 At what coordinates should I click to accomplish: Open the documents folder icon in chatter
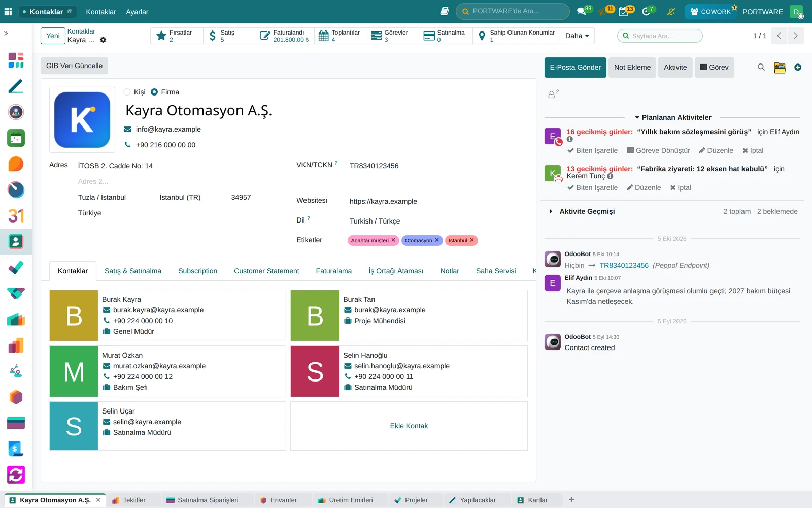pyautogui.click(x=780, y=68)
